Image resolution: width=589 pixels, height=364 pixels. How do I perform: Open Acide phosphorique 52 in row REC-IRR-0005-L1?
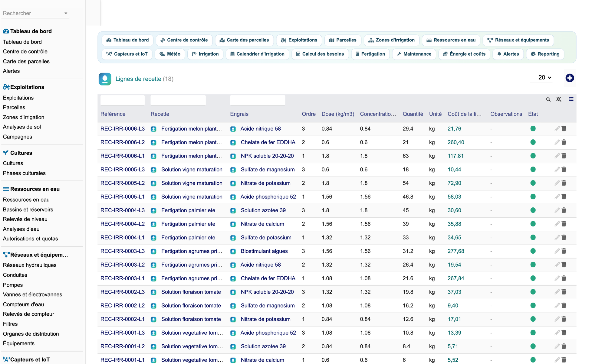[268, 197]
